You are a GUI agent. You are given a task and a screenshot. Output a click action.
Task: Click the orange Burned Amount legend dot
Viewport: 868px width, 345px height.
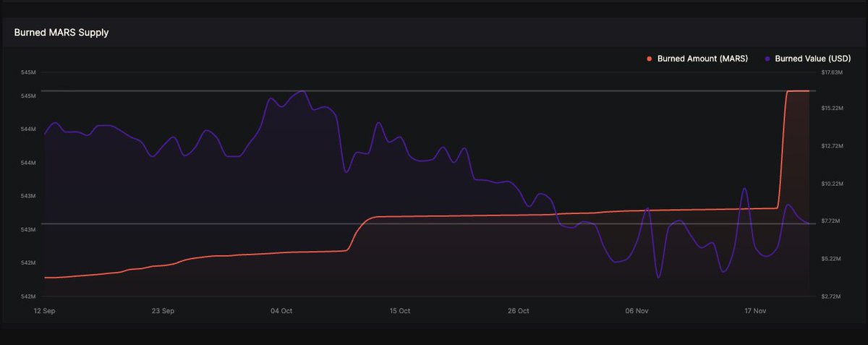click(650, 59)
